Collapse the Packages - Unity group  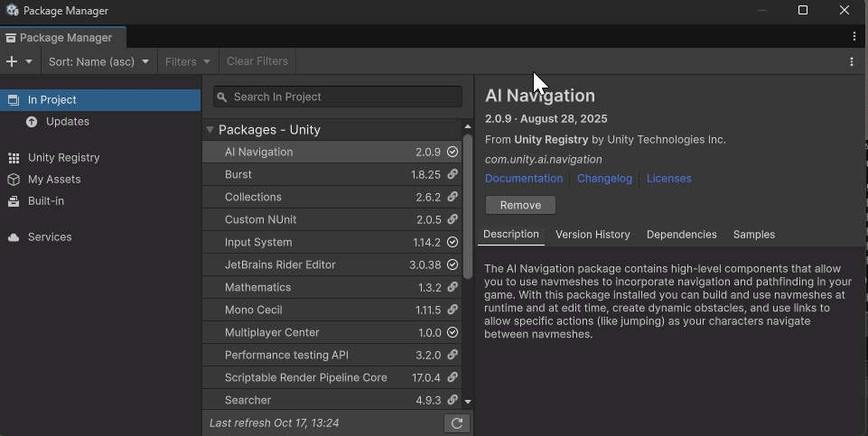(x=210, y=130)
